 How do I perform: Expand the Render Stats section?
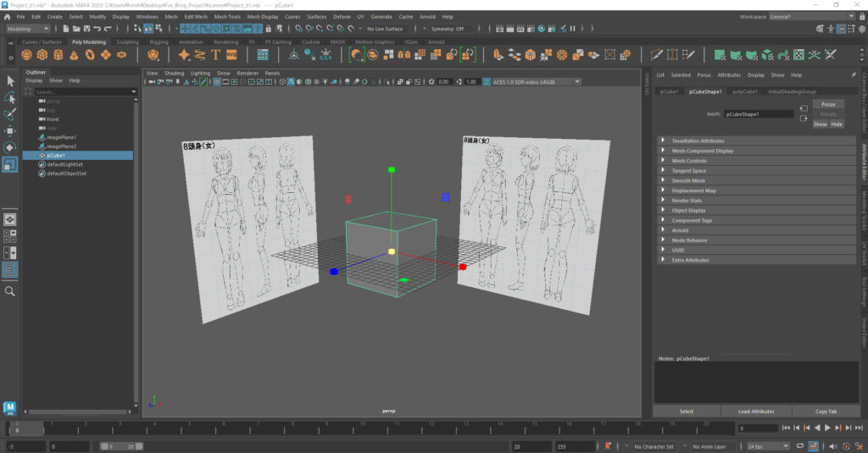(x=756, y=200)
